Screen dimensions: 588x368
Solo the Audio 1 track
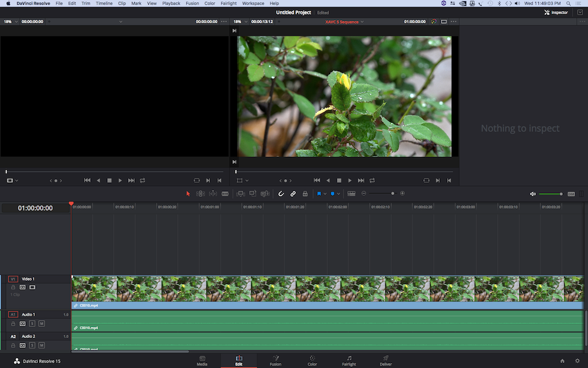(32, 323)
